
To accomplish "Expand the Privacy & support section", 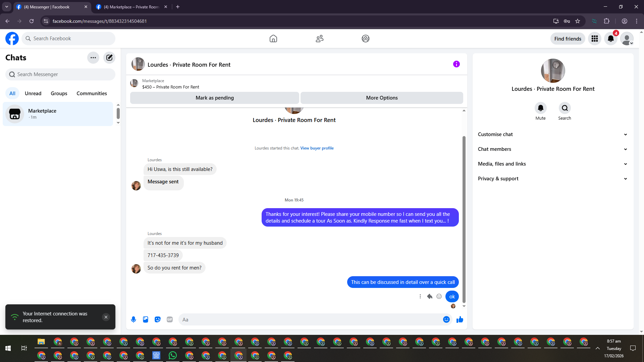I will point(553,179).
